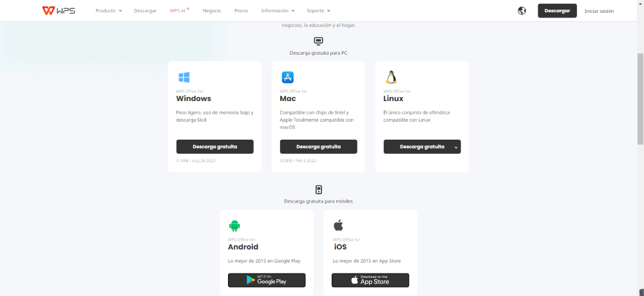The width and height of the screenshot is (644, 296).
Task: Click the Linux penguin icon
Action: coord(391,77)
